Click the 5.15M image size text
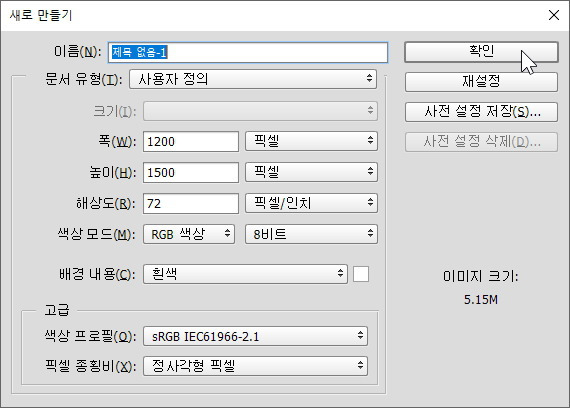 pyautogui.click(x=481, y=300)
